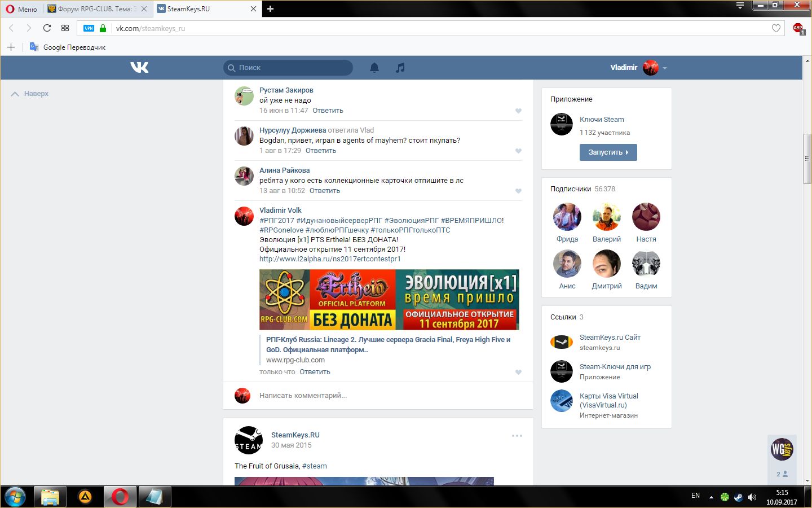
Task: Click the browser forward arrow
Action: (29, 28)
